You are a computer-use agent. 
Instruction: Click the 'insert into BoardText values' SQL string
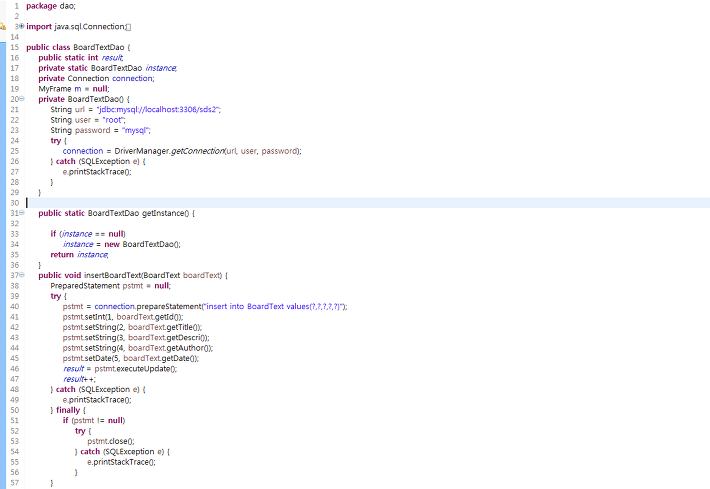[273, 307]
